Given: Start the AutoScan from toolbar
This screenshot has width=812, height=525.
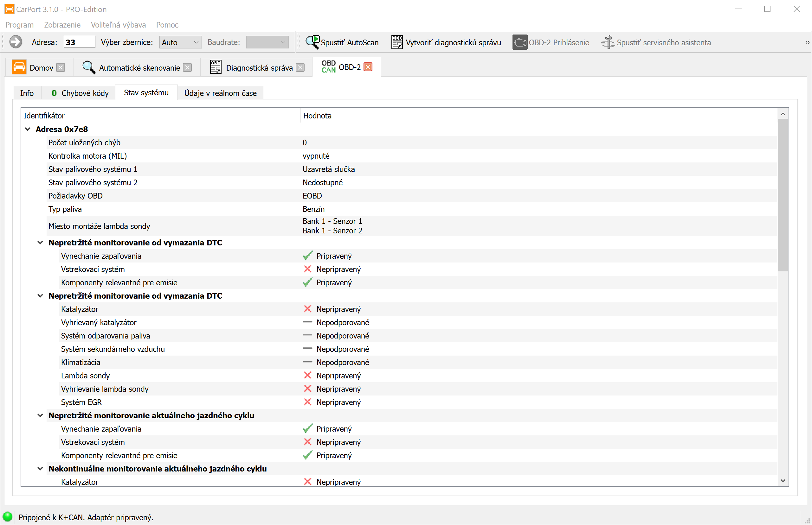Looking at the screenshot, I should pos(342,42).
